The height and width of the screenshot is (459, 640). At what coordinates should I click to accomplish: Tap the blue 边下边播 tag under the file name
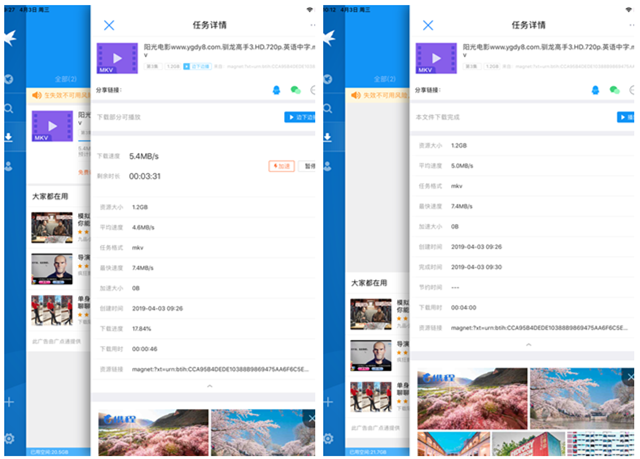click(x=197, y=67)
